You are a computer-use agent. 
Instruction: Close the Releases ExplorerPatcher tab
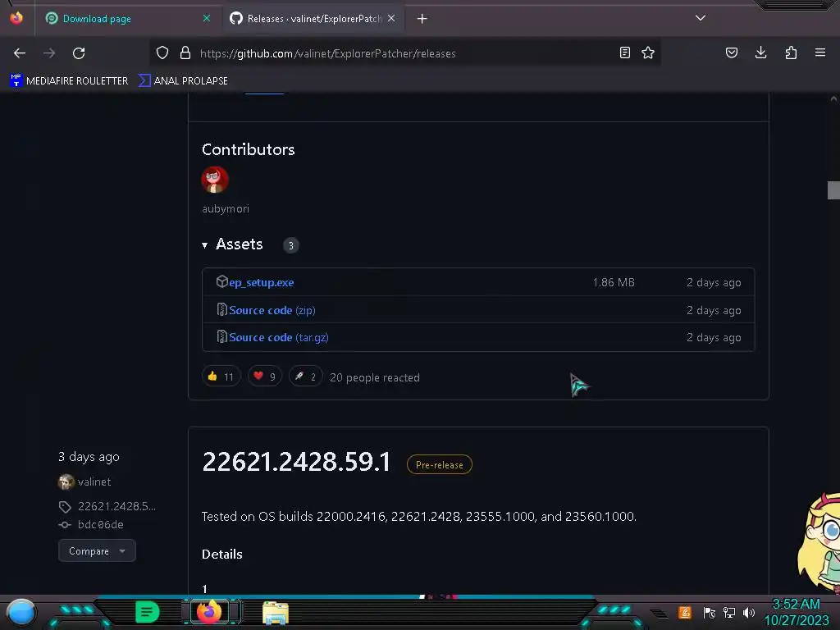[391, 19]
